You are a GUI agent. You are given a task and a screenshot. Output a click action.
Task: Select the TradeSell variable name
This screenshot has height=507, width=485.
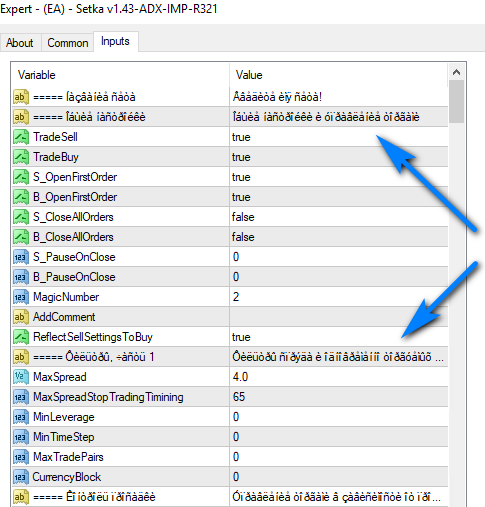pyautogui.click(x=55, y=137)
